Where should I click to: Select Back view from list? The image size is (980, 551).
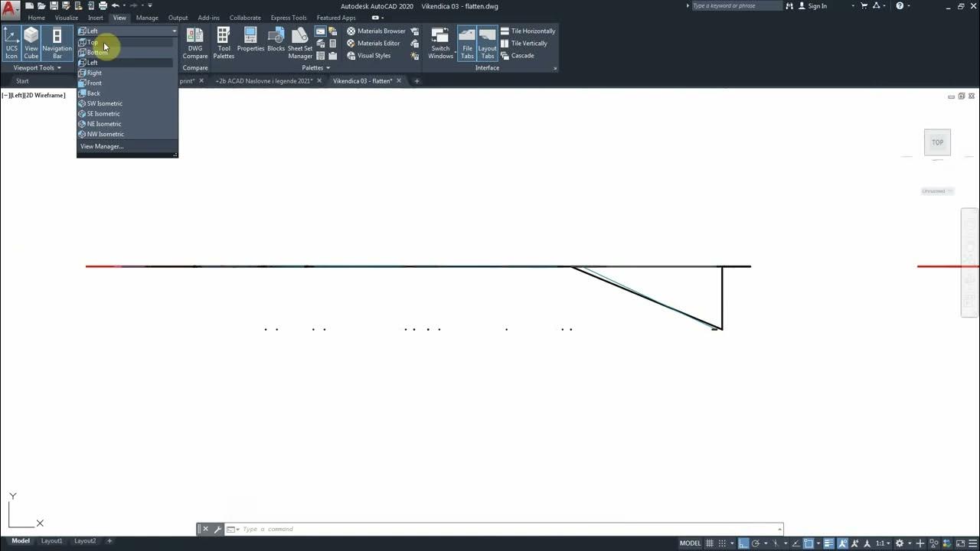pyautogui.click(x=126, y=93)
